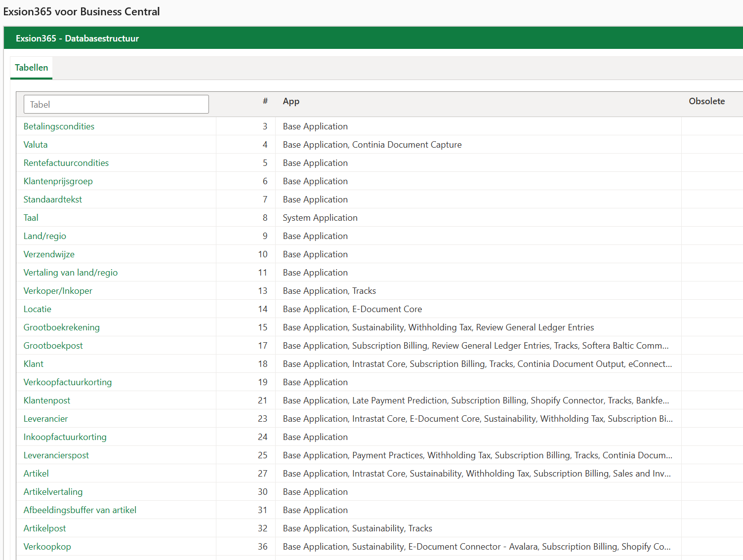Open the Klant table link
Image resolution: width=743 pixels, height=560 pixels.
pos(34,364)
